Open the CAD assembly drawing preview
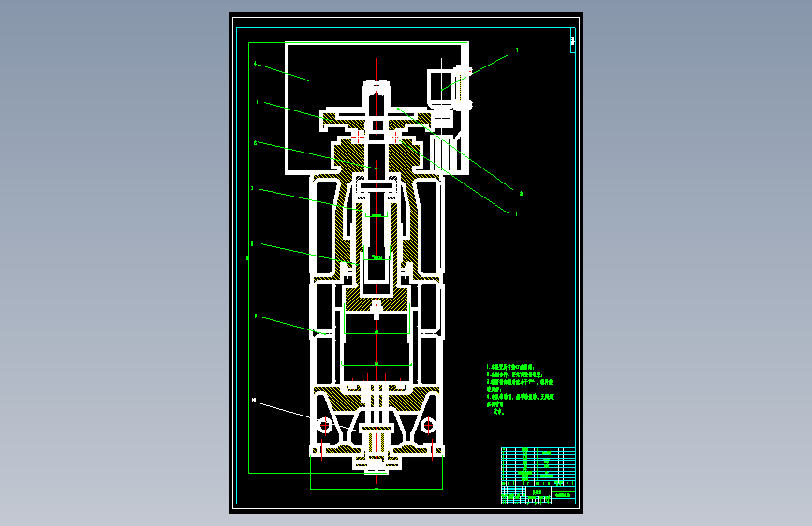 click(406, 263)
